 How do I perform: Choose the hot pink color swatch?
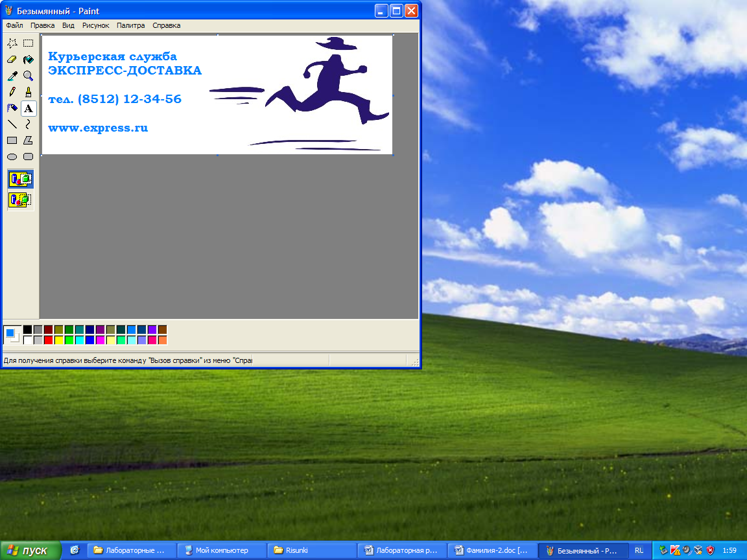pos(152,340)
